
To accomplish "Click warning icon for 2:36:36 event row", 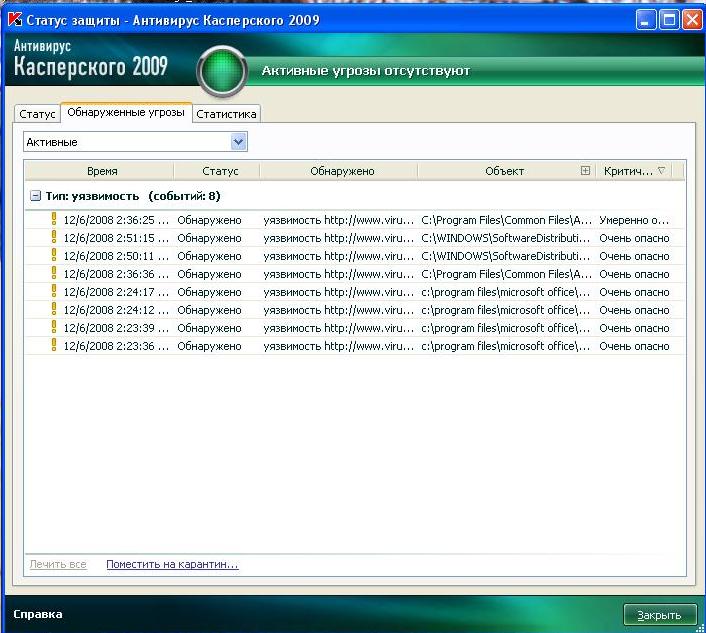I will pyautogui.click(x=54, y=273).
